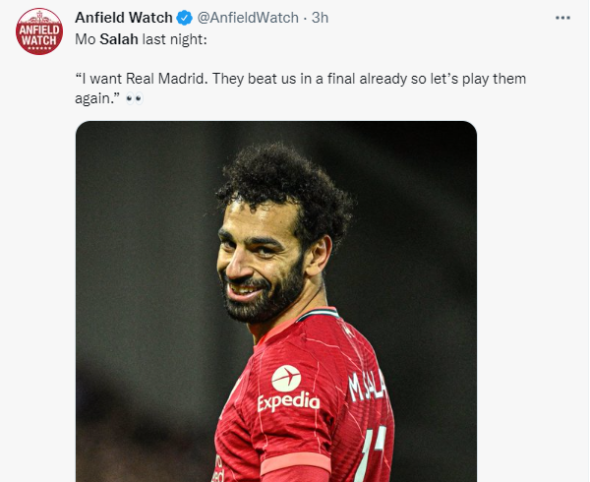The image size is (590, 482).
Task: Open the Anfield Watch display name link
Action: [x=124, y=18]
